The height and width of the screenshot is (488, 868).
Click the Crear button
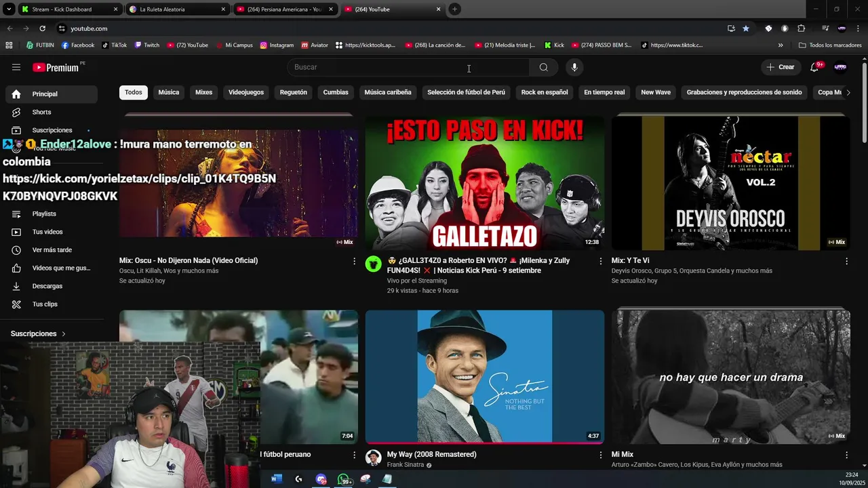(781, 67)
